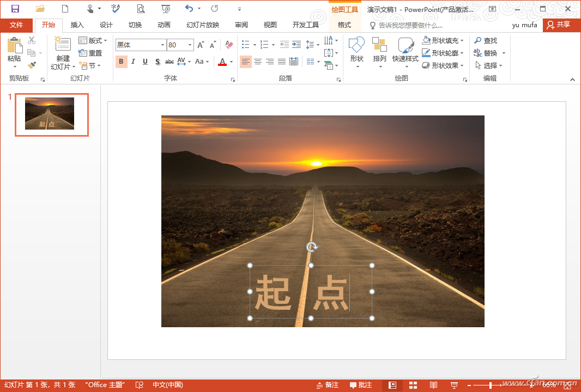Align text to the right

[270, 62]
